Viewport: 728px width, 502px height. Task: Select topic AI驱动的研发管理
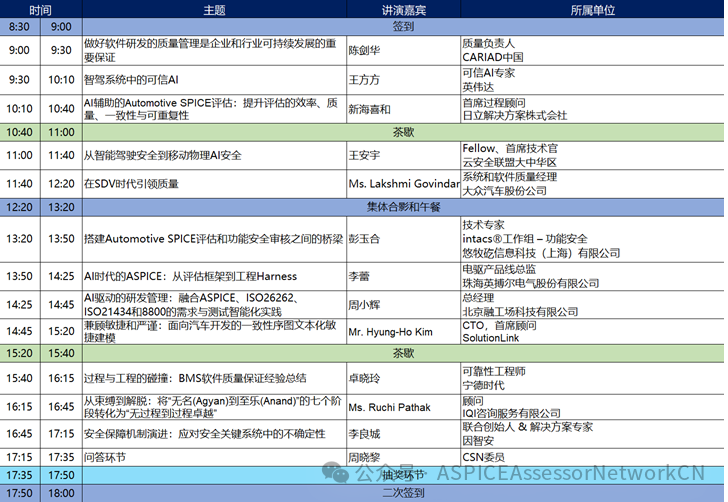214,305
